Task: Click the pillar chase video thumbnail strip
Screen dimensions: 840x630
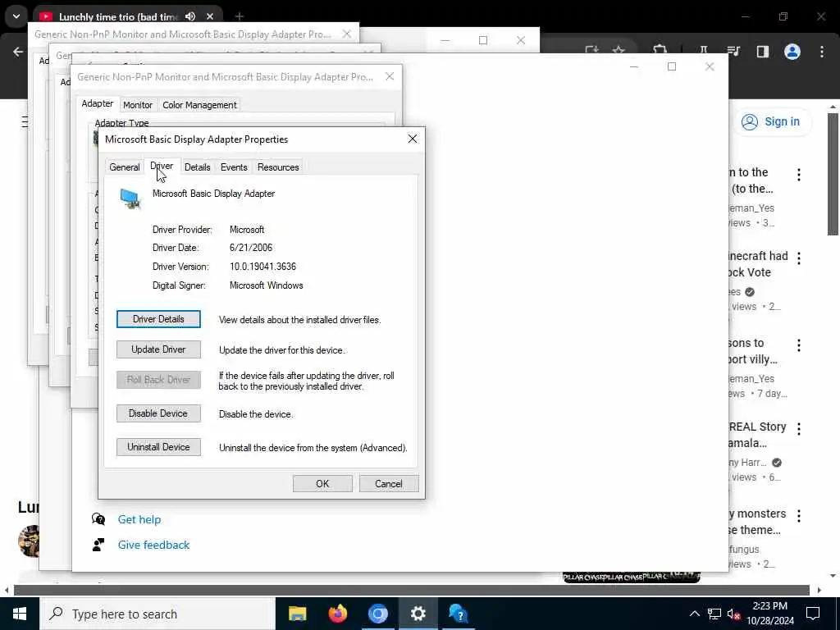Action: tap(631, 577)
